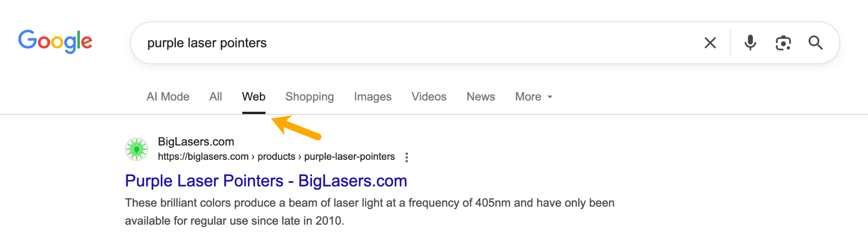Open Google Lens image search
This screenshot has height=248, width=868.
point(783,43)
